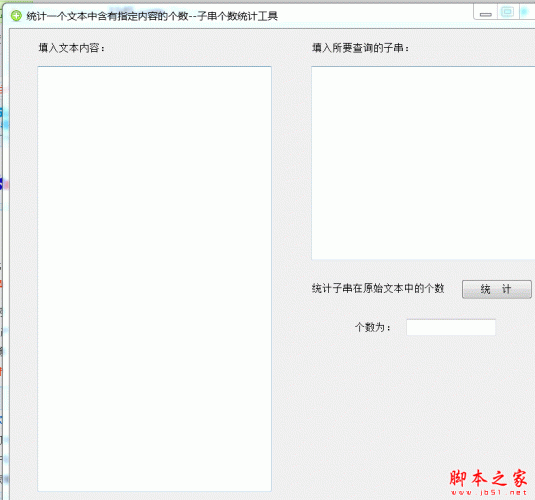Focus the 填入文本内容 text area

pyautogui.click(x=155, y=279)
